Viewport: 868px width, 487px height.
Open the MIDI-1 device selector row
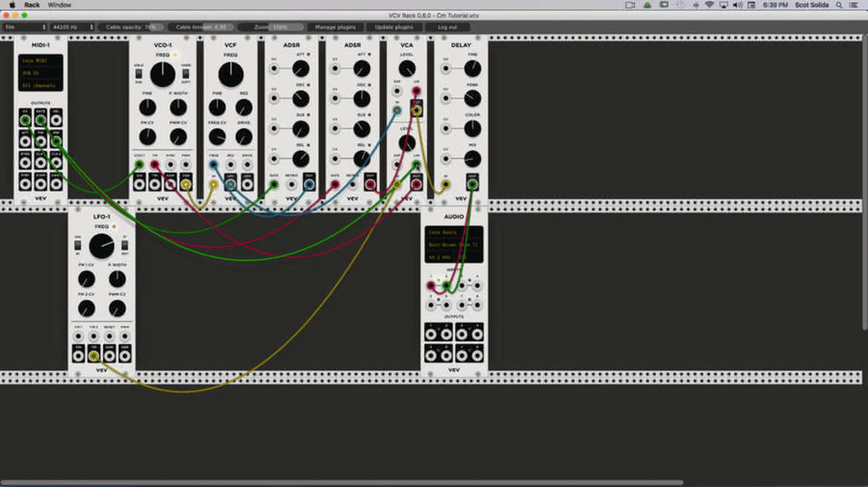[x=40, y=73]
